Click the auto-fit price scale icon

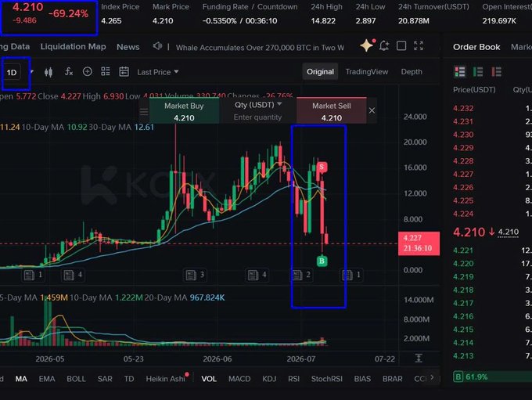point(419,358)
